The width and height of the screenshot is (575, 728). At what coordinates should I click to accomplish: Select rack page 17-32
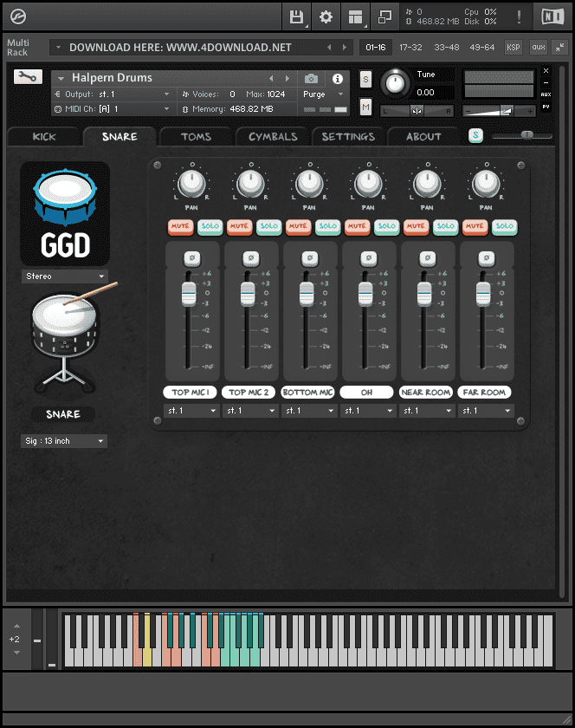pyautogui.click(x=410, y=48)
